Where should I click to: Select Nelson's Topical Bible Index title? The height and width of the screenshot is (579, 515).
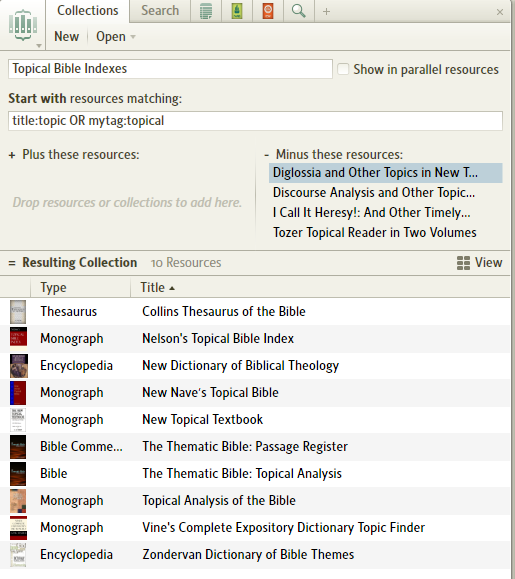click(218, 339)
